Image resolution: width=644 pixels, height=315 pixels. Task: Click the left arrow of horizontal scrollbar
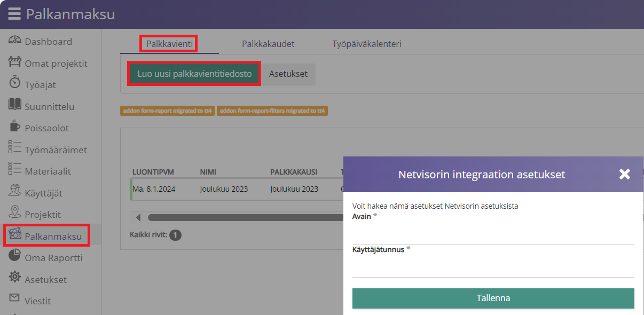point(138,217)
